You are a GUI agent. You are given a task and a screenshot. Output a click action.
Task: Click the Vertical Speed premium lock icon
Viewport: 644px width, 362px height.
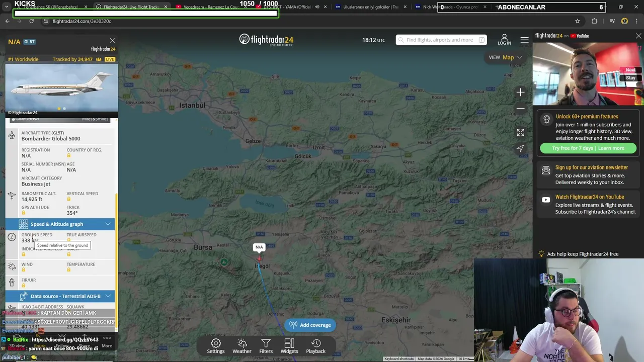[x=69, y=199]
